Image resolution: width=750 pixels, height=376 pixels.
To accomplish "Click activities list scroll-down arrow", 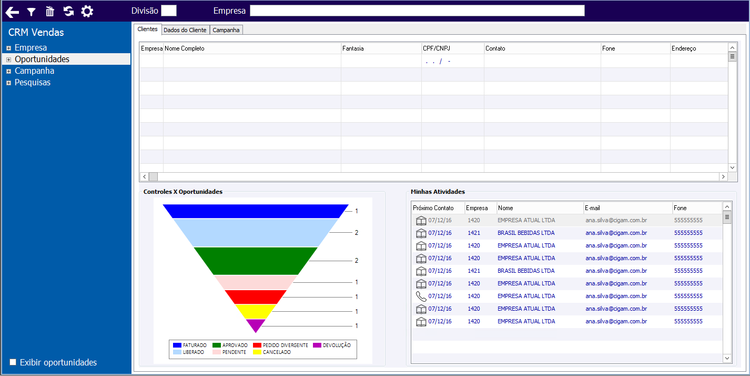I will point(727,358).
